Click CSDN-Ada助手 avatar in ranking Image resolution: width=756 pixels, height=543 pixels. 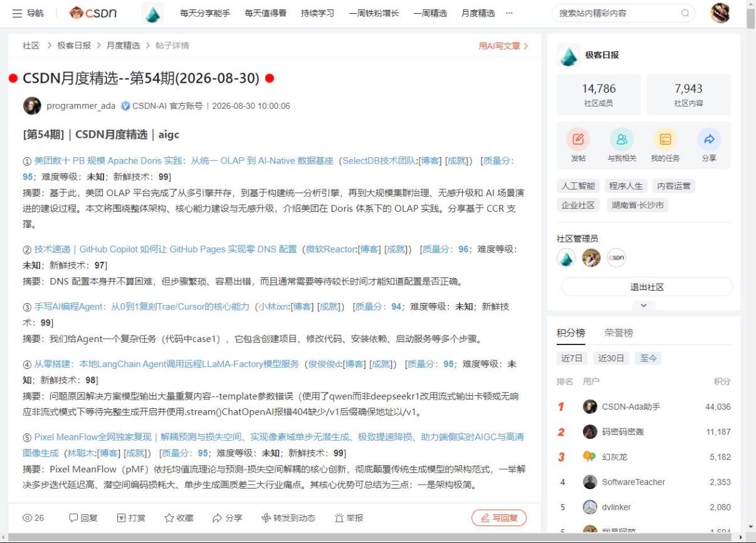590,406
